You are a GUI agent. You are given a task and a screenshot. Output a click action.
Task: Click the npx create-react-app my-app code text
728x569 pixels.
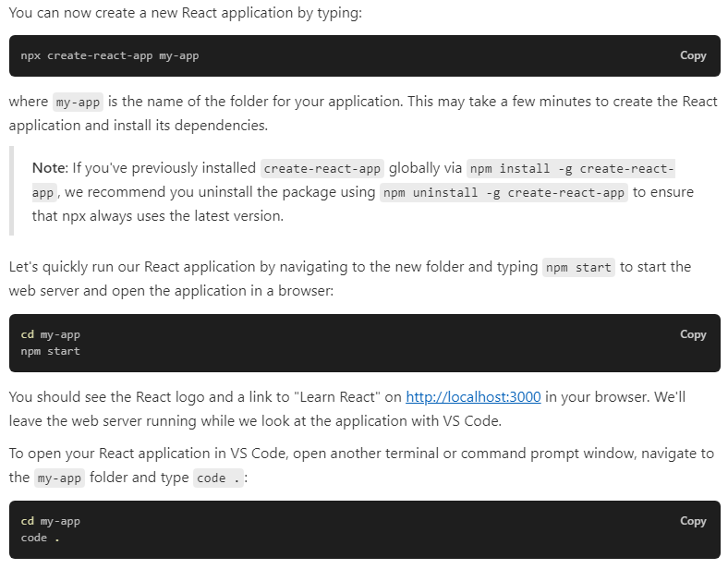pyautogui.click(x=110, y=55)
